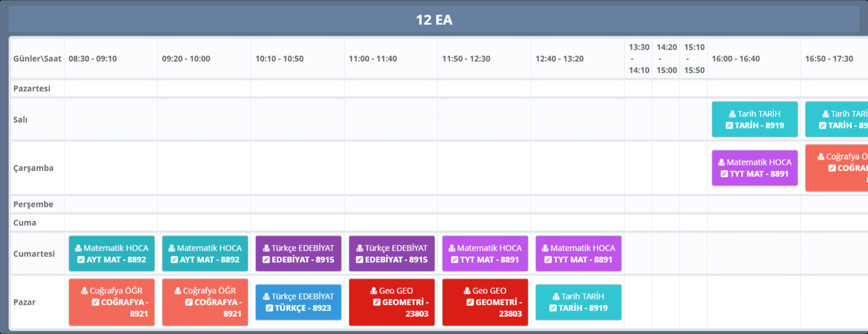Click the edit icon on Saturday 09:20 AYT MAT card
868x334 pixels.
coord(175,260)
